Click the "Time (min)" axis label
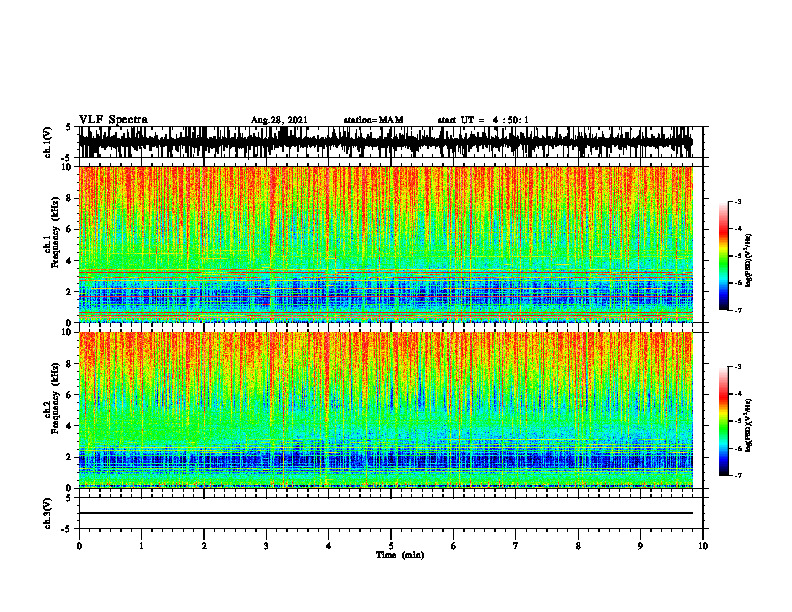Image resolution: width=792 pixels, height=612 pixels. click(x=400, y=555)
